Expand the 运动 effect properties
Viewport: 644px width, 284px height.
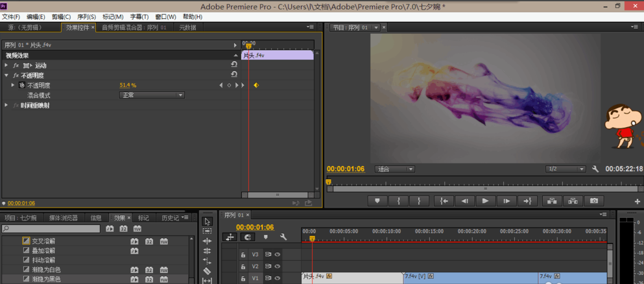tap(6, 65)
